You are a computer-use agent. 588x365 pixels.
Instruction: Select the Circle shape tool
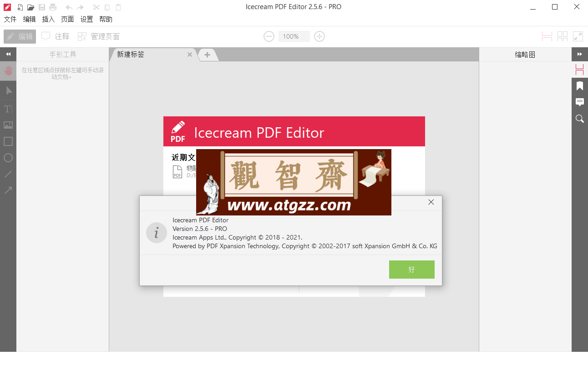click(8, 158)
